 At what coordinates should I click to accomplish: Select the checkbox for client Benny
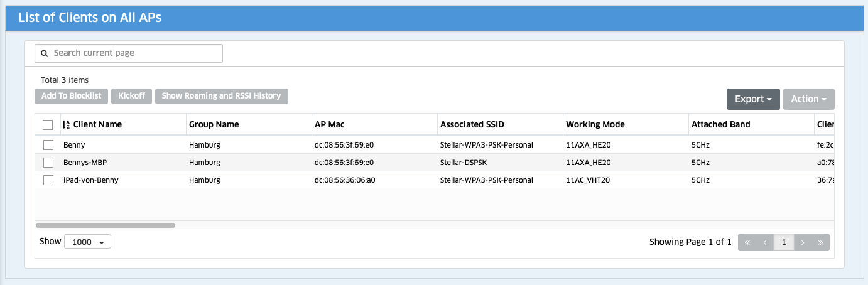click(x=48, y=145)
